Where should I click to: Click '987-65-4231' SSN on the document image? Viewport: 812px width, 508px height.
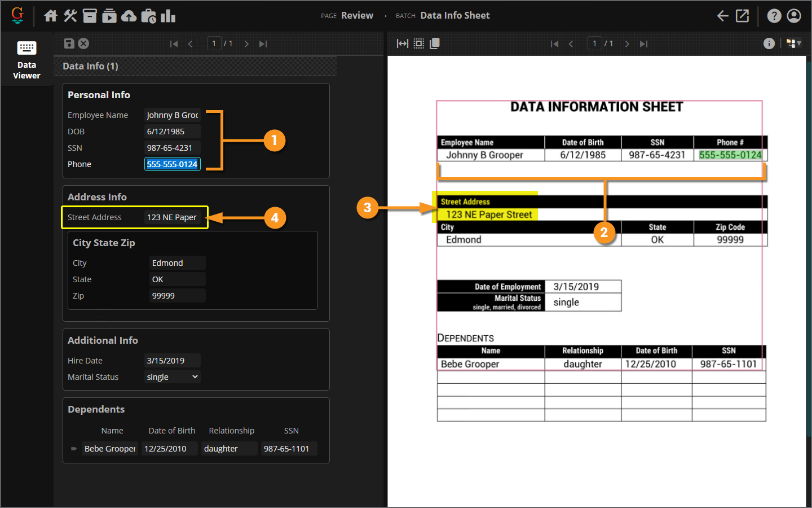click(x=657, y=155)
